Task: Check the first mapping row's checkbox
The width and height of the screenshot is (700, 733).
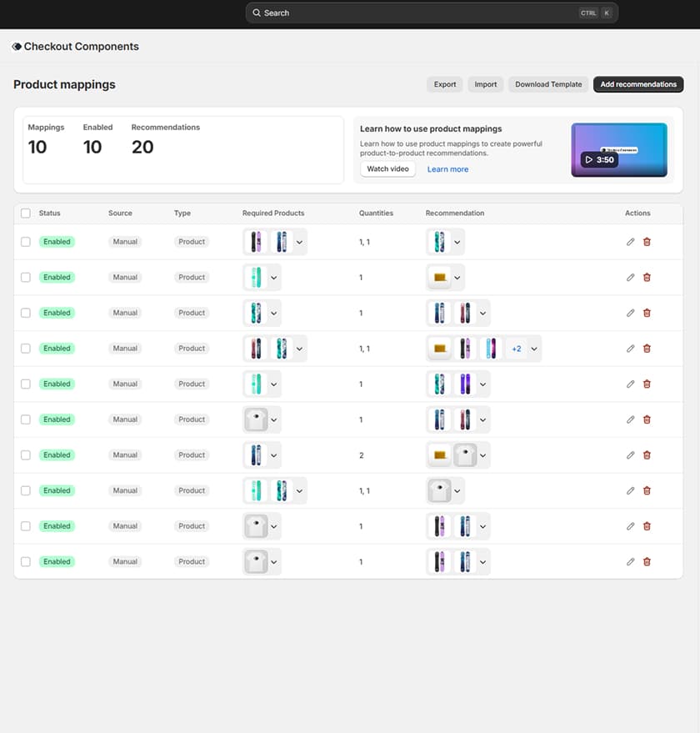Action: 26,241
